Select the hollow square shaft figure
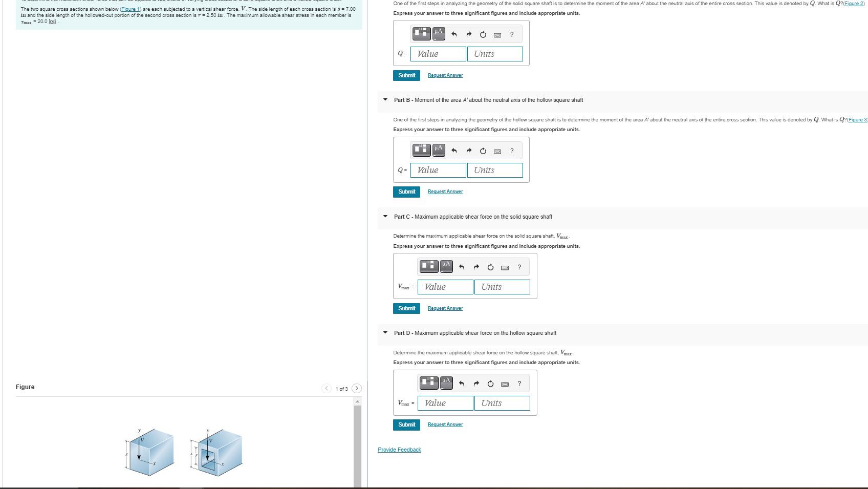This screenshot has height=489, width=868. pos(215,452)
